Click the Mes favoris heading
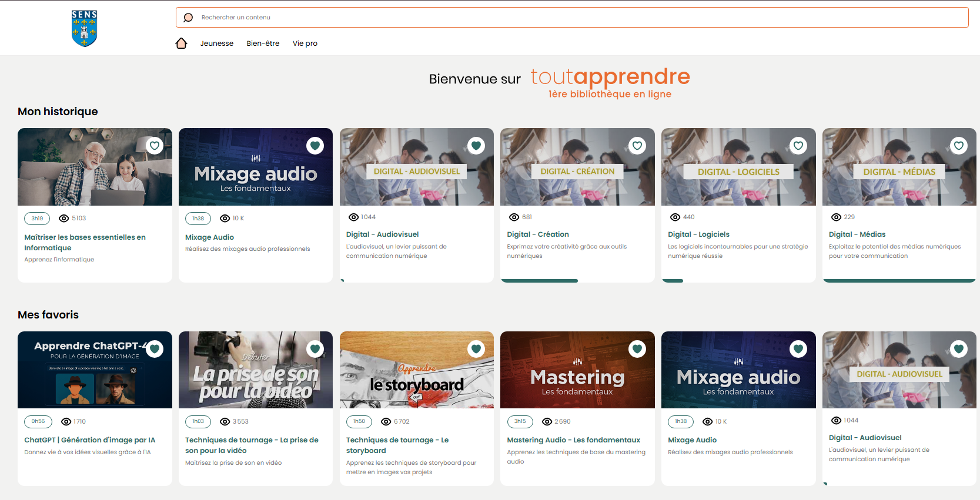This screenshot has height=500, width=980. click(48, 315)
